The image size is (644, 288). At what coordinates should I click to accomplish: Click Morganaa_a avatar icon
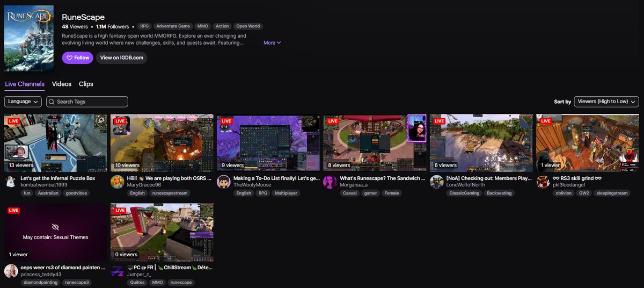(x=330, y=182)
